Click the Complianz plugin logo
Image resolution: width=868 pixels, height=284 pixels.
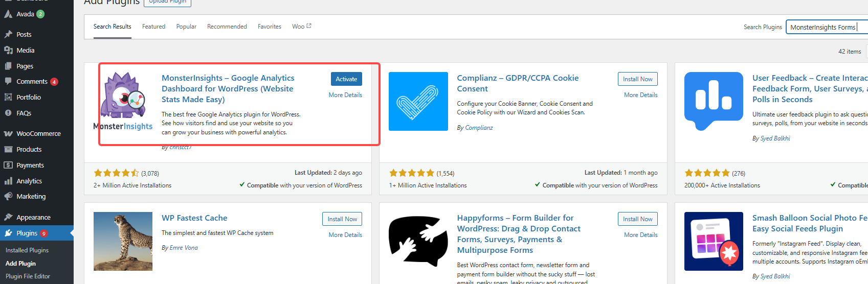tap(418, 102)
